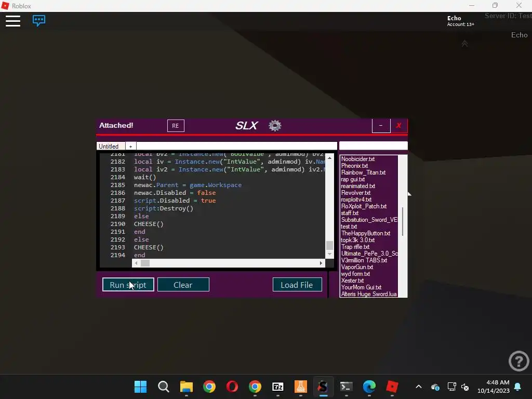Select Revolver.txt script
Image resolution: width=532 pixels, height=399 pixels.
[x=355, y=193]
